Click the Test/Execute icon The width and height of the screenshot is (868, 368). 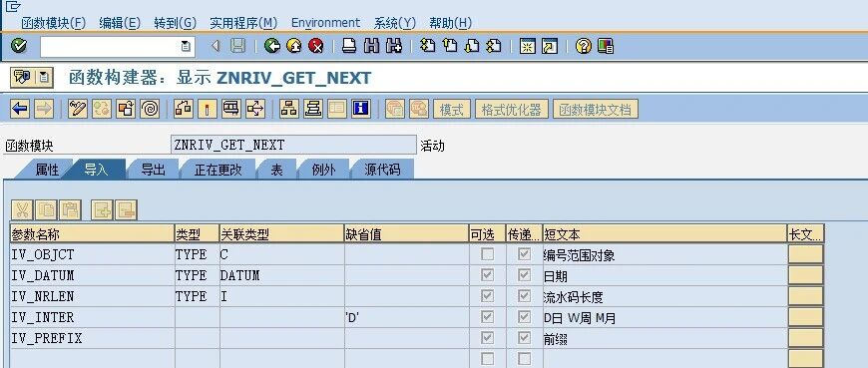[x=230, y=109]
